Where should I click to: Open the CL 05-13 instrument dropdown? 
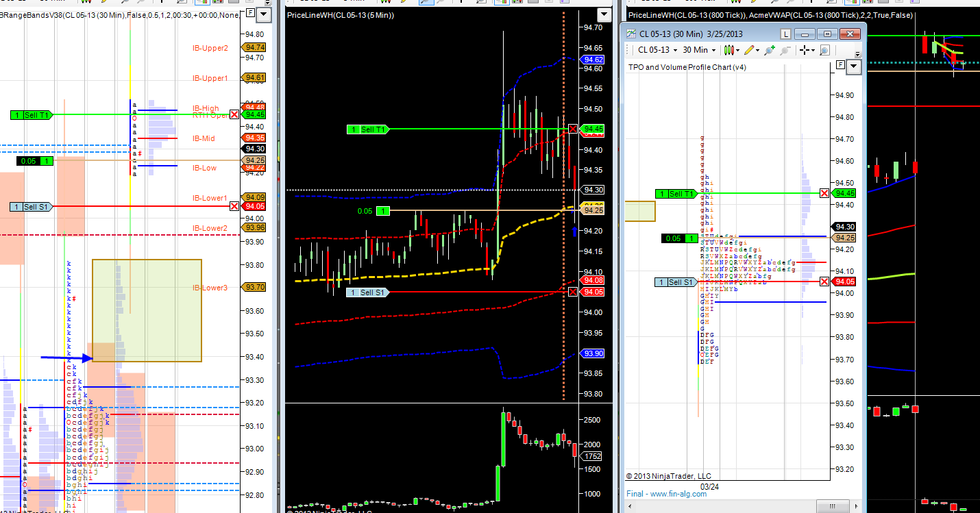tap(657, 50)
